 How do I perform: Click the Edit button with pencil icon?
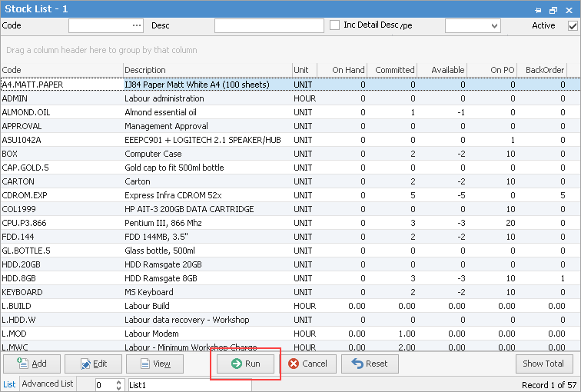tap(93, 364)
